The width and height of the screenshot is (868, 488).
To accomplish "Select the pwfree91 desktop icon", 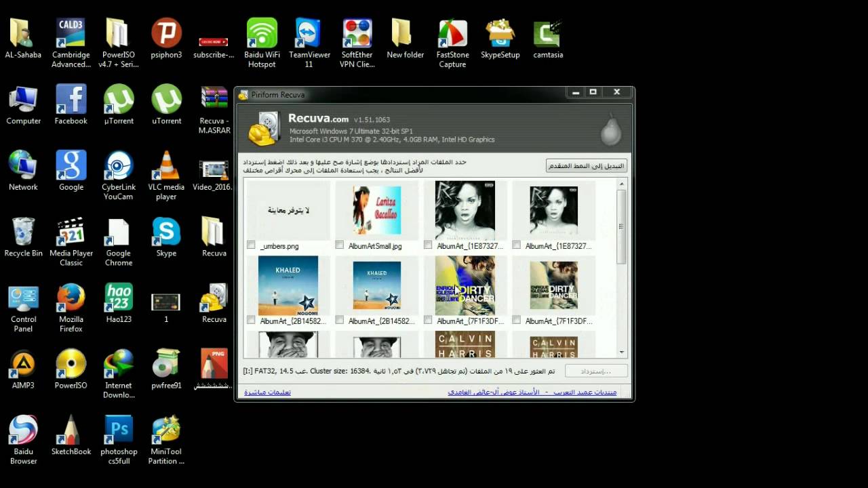I will 166,370.
